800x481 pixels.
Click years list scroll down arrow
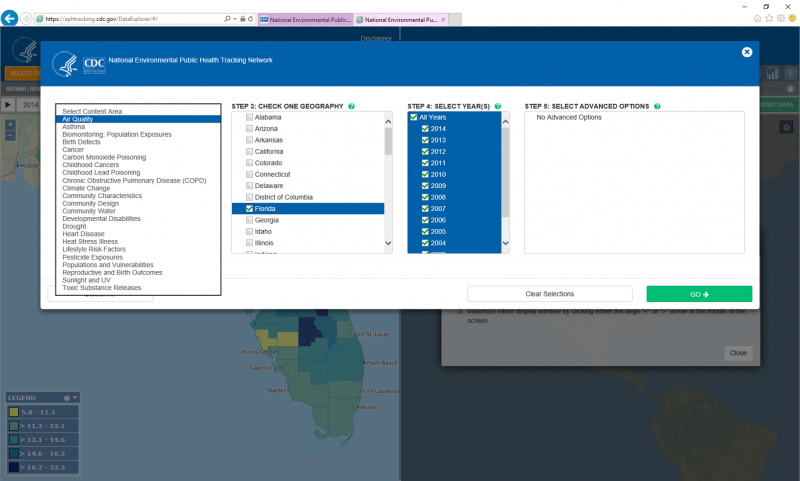click(x=506, y=243)
